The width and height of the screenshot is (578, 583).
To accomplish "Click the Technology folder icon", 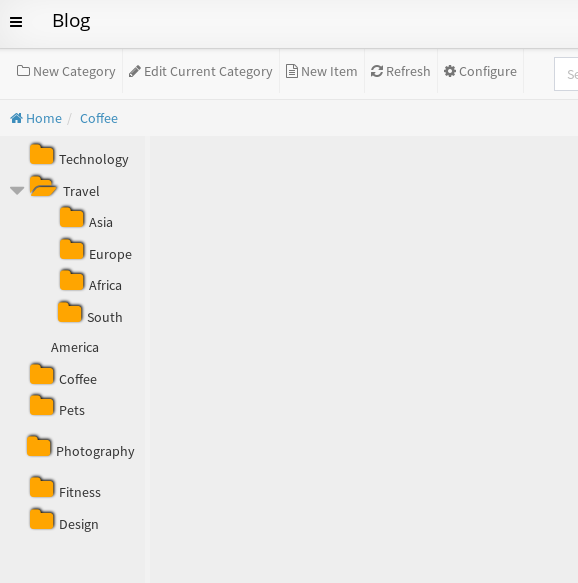I will 42,154.
